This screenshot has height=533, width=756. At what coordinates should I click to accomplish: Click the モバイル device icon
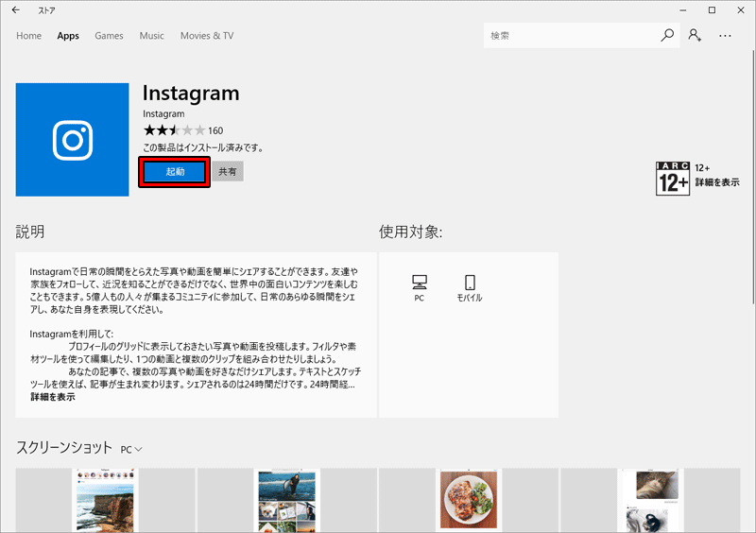470,288
